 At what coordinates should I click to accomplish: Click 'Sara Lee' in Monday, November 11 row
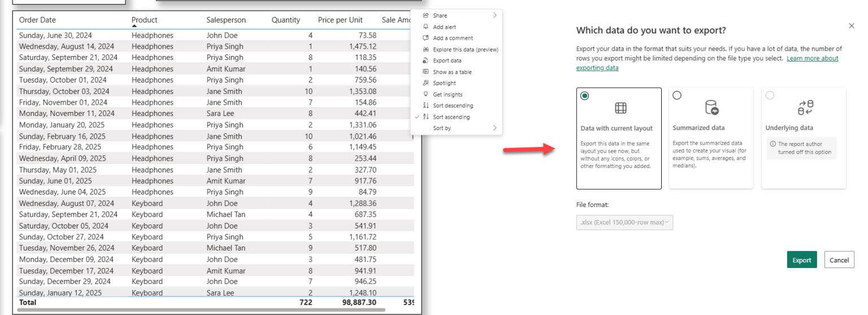point(221,113)
